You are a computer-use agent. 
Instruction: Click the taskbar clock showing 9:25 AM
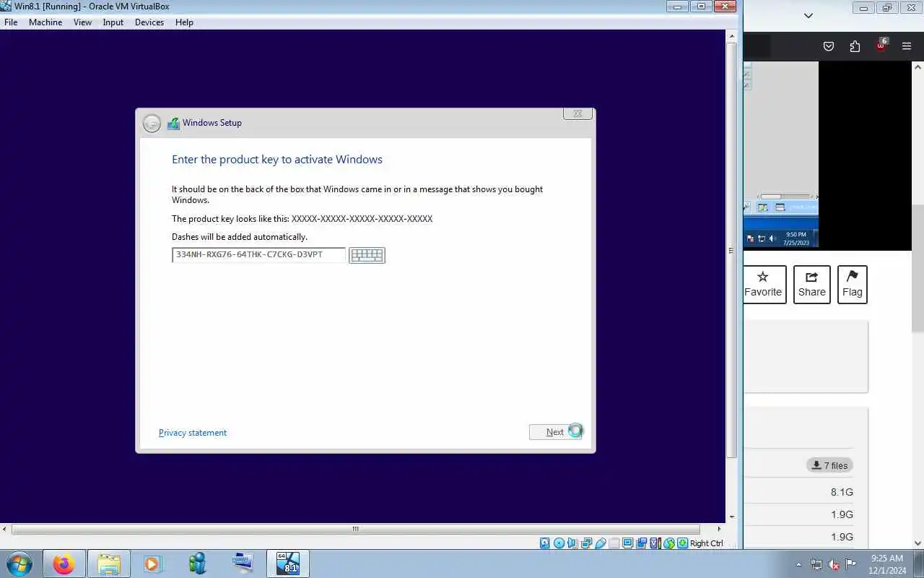887,564
